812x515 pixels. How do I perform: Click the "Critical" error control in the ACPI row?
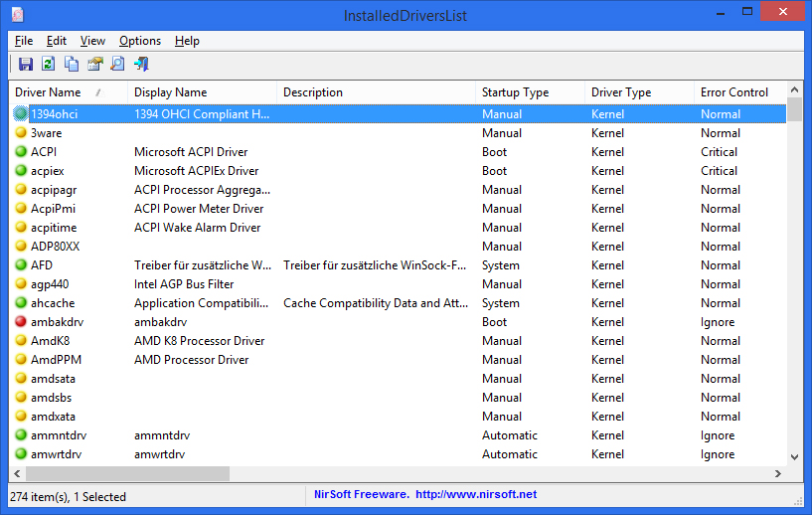click(719, 152)
